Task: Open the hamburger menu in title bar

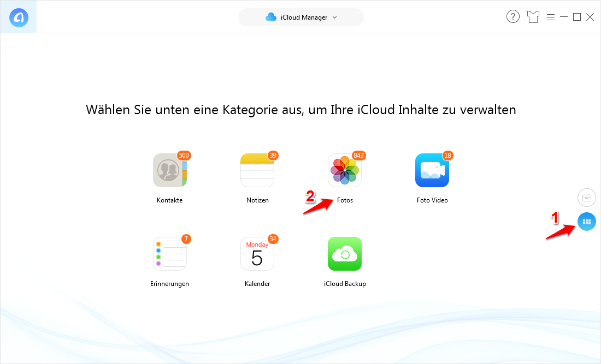Action: [551, 17]
